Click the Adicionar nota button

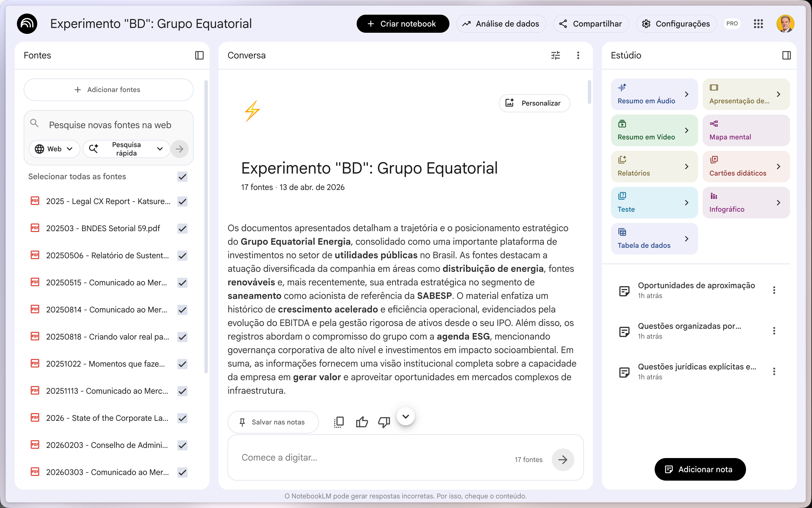(700, 469)
